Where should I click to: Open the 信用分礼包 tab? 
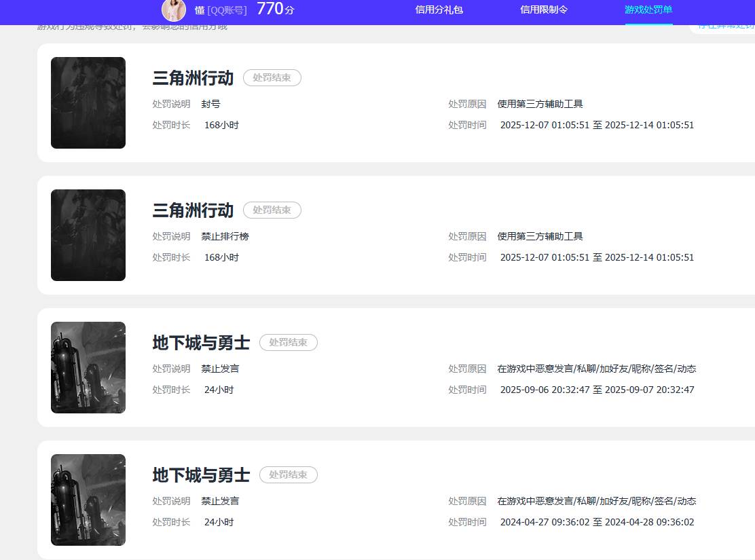439,10
